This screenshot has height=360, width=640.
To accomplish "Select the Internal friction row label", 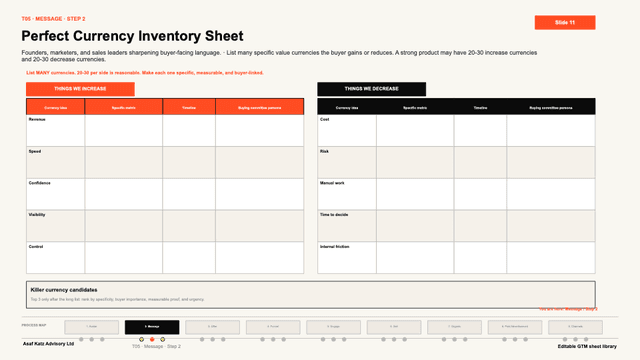I will 335,247.
